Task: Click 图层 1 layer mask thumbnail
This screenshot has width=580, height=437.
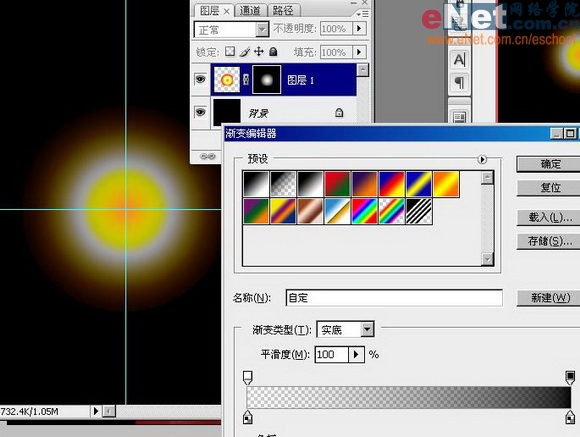Action: (266, 80)
